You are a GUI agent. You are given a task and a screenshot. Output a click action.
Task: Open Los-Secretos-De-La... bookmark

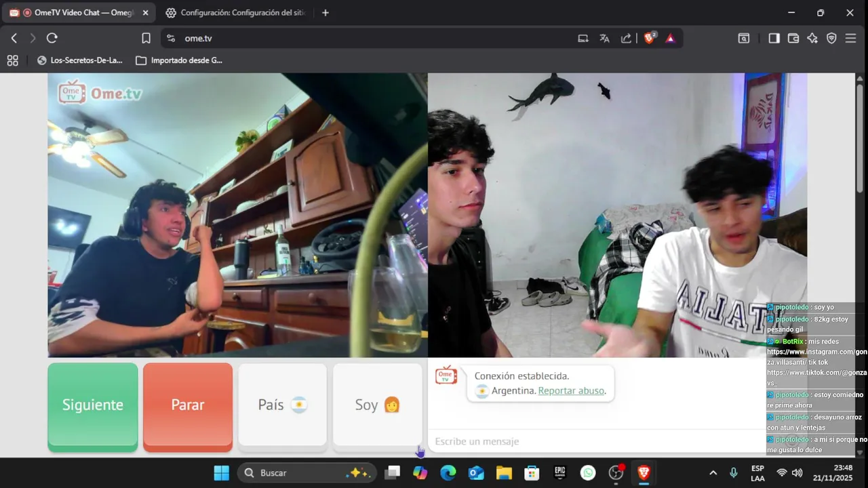[80, 60]
